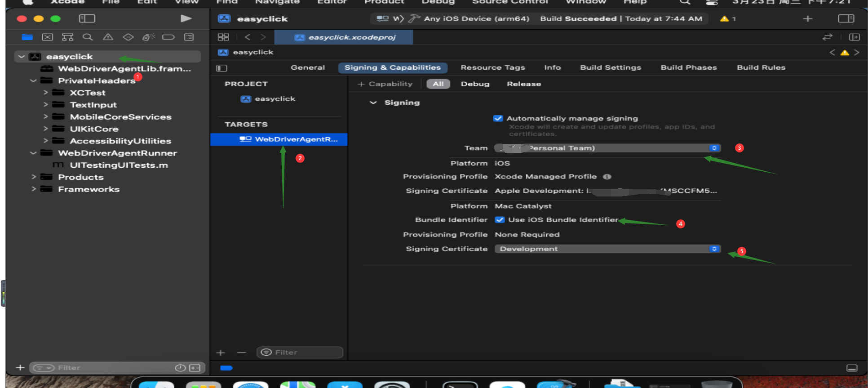
Task: Expand the XCTest folder
Action: [x=45, y=93]
